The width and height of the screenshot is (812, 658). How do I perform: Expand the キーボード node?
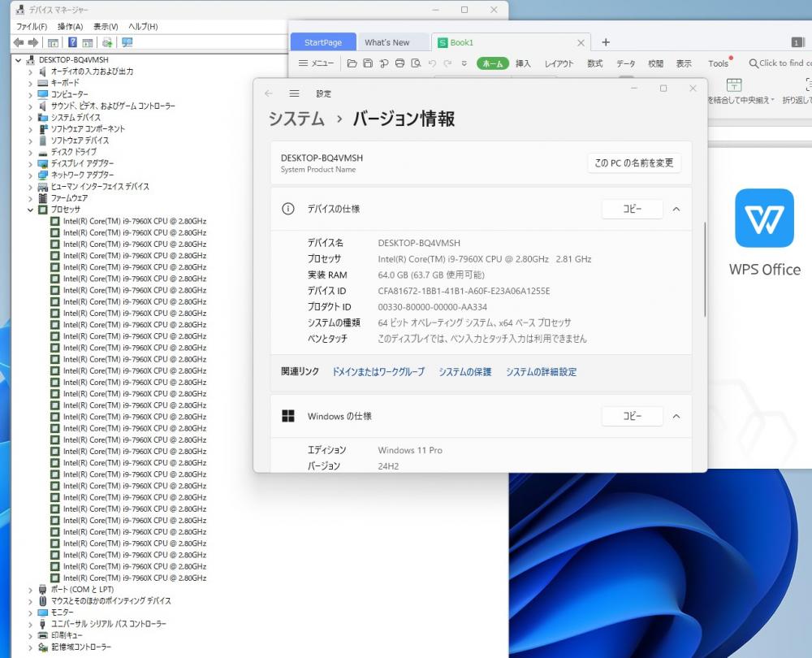pos(30,83)
